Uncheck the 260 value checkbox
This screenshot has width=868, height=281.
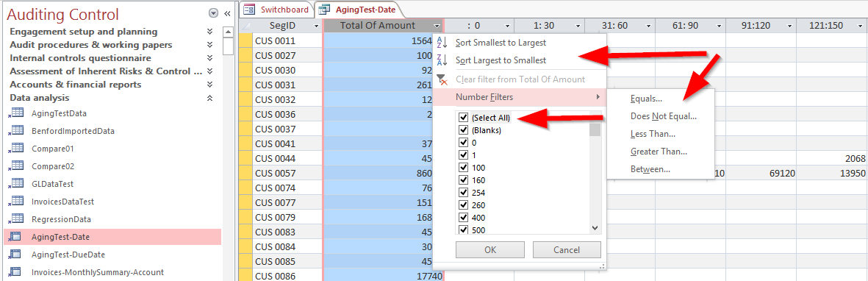point(463,205)
